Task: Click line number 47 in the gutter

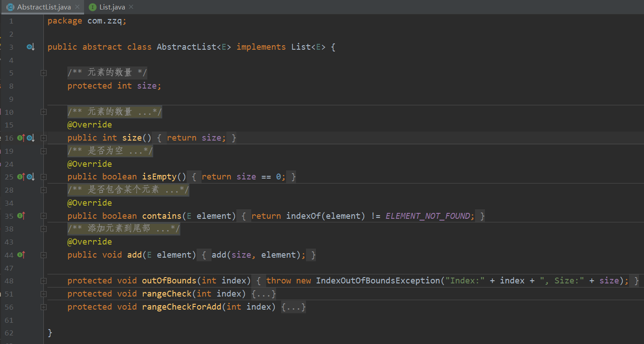Action: tap(9, 268)
